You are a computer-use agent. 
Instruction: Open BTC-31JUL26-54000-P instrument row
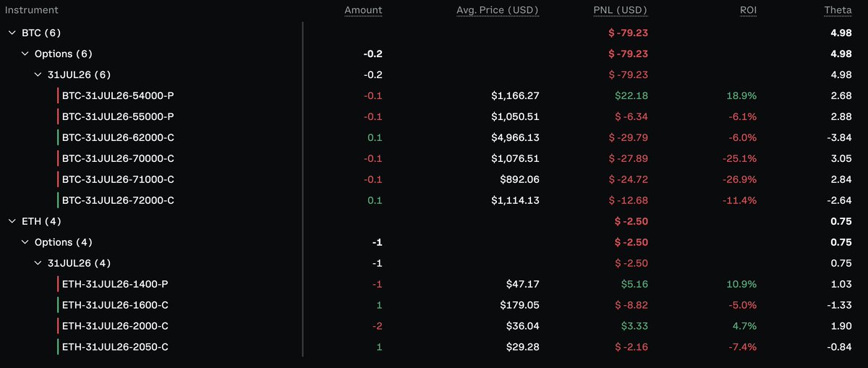[118, 95]
